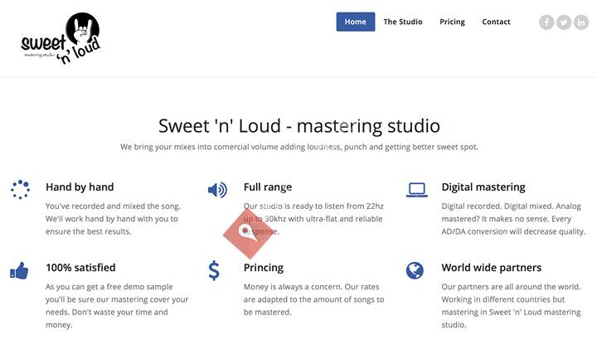Click the Hand by hand spinner icon
Image resolution: width=597 pixels, height=364 pixels.
coord(20,189)
